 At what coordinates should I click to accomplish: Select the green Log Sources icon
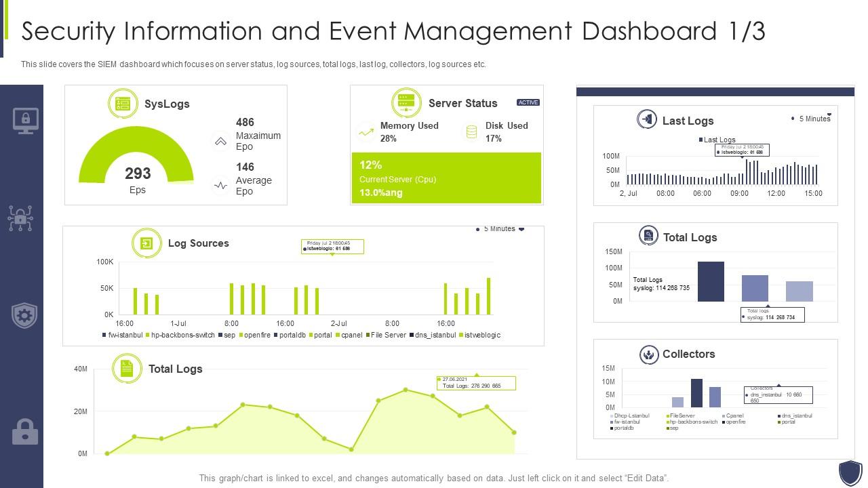(146, 243)
